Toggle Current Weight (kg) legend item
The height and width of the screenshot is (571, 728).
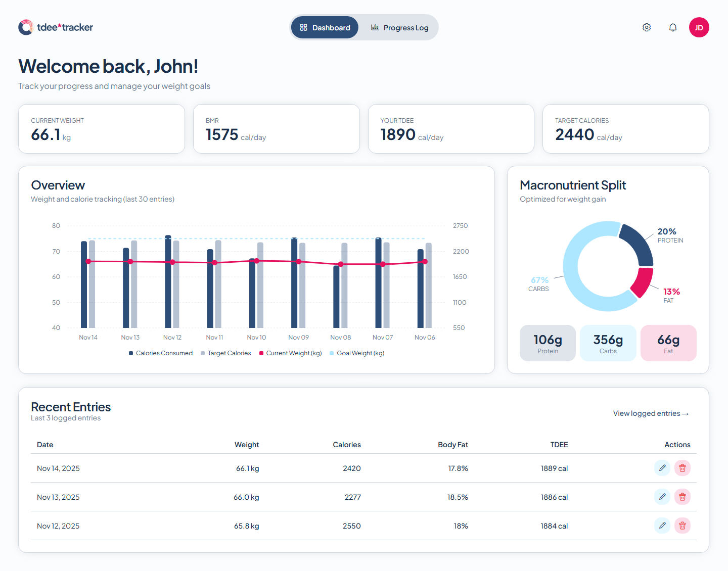(291, 353)
